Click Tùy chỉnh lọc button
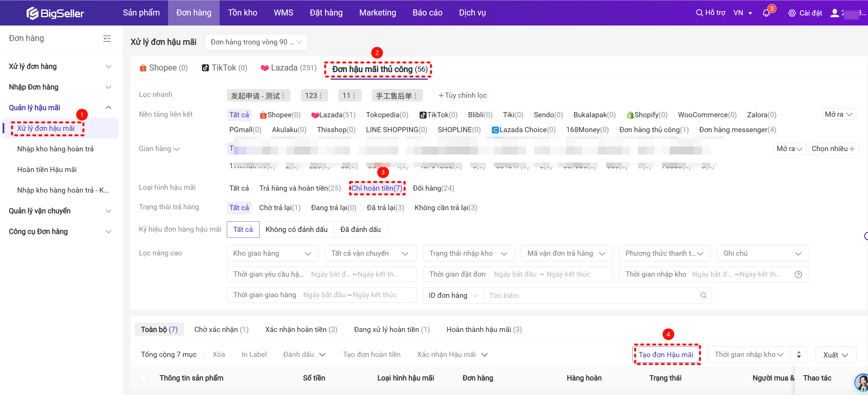The width and height of the screenshot is (868, 395). 463,95
